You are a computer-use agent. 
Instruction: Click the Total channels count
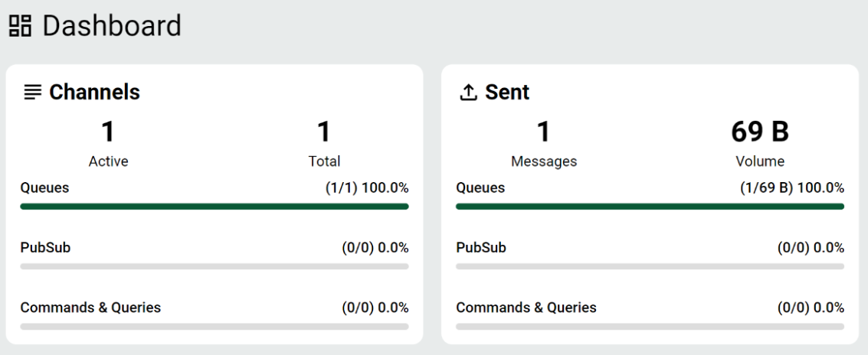tap(324, 132)
